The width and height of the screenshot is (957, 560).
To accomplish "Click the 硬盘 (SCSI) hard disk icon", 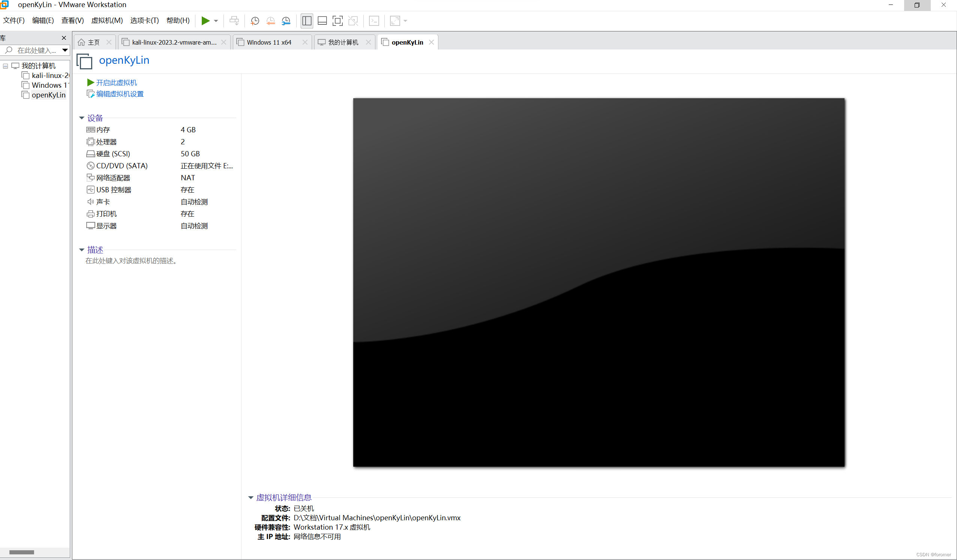I will point(90,154).
